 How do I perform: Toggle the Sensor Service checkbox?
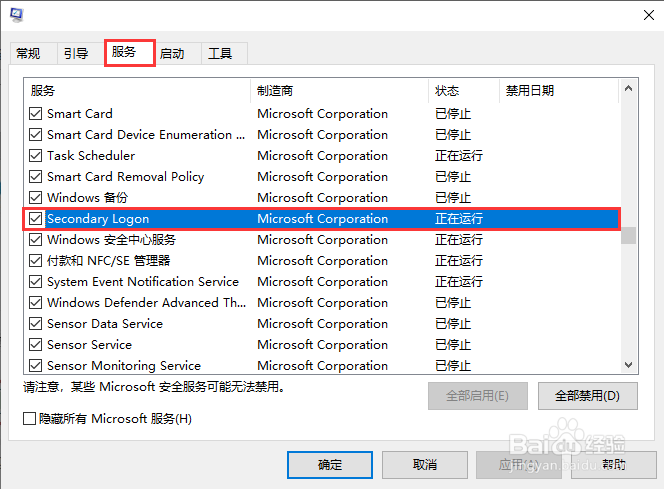tap(36, 345)
